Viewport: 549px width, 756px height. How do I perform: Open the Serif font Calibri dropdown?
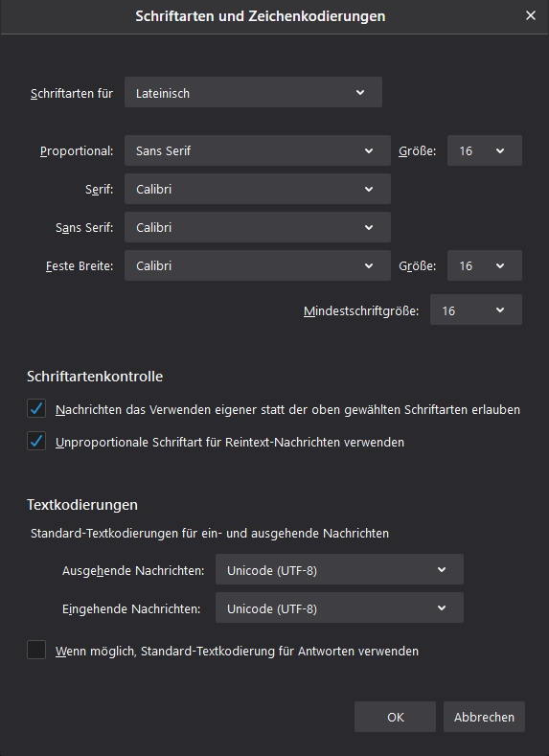tap(258, 189)
